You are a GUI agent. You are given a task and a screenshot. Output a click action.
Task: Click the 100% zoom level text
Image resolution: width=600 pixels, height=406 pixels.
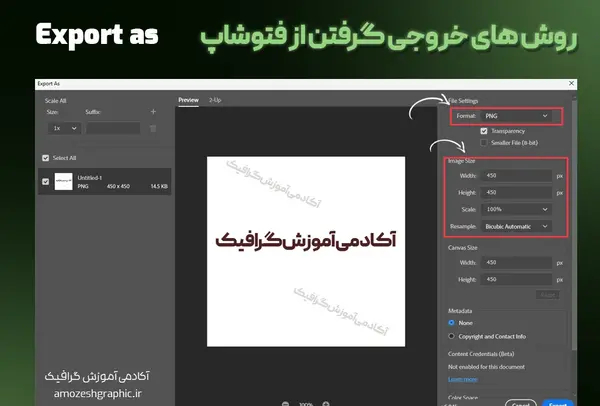[x=306, y=404]
